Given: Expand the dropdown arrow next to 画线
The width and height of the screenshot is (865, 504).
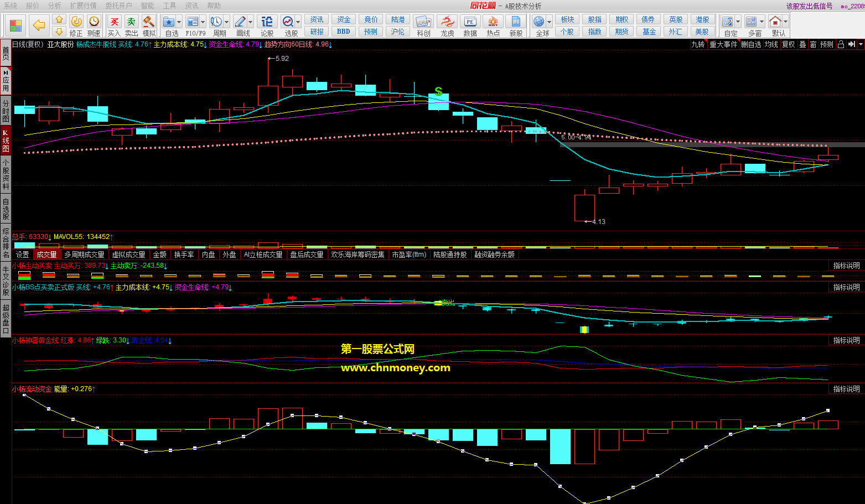Looking at the screenshot, I should (x=250, y=22).
